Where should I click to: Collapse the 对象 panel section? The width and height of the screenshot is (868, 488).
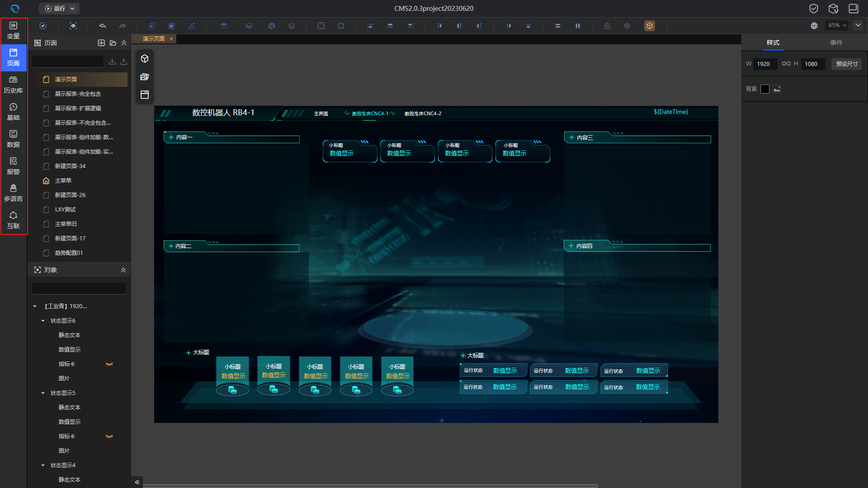123,270
